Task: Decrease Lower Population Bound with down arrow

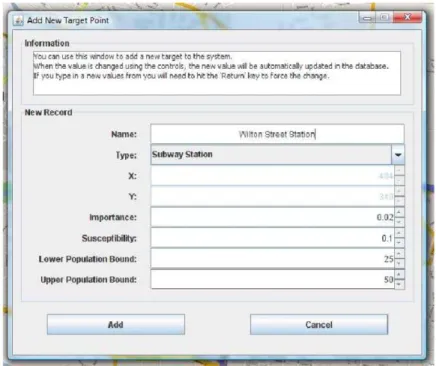Action: point(399,264)
